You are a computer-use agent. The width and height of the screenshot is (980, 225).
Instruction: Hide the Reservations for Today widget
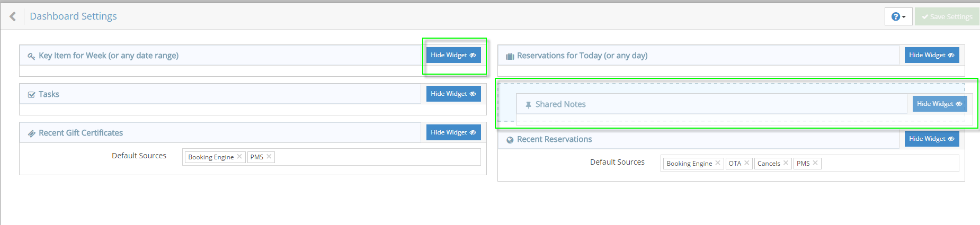(x=932, y=55)
